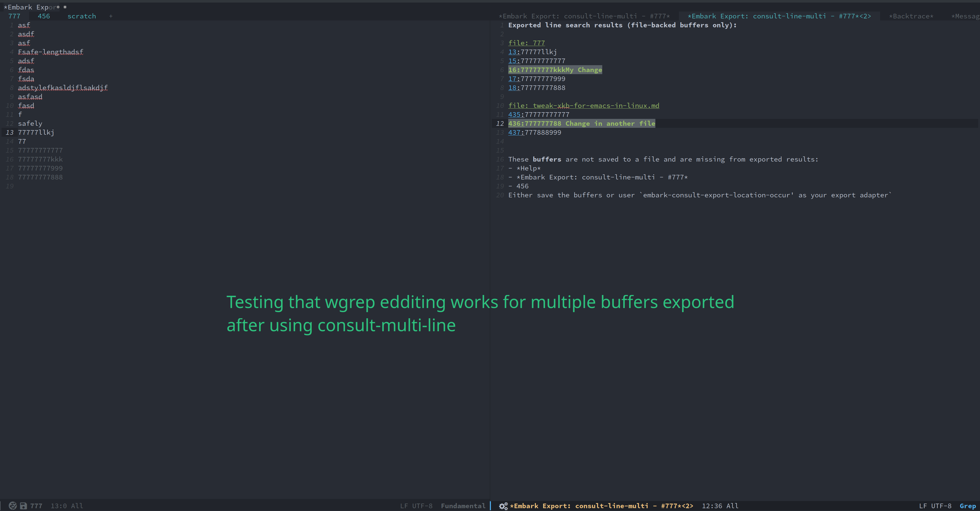Close the Embark Export workspace tab
980x511 pixels.
point(58,7)
